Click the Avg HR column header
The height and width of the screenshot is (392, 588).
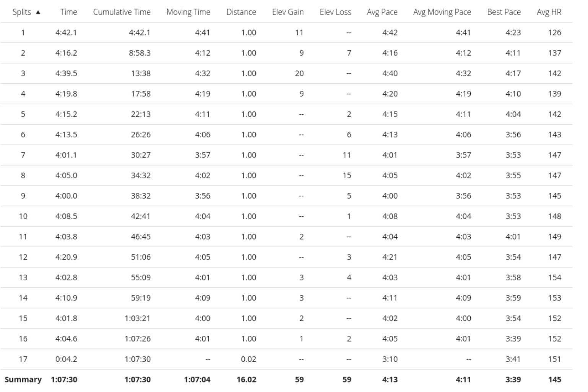tap(549, 12)
